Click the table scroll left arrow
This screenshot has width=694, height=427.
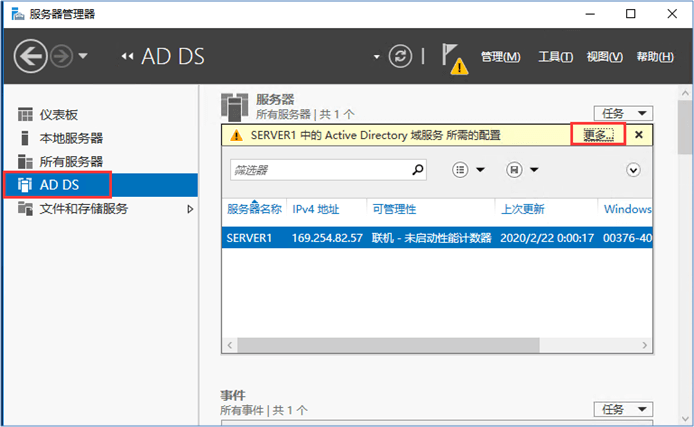(x=230, y=345)
